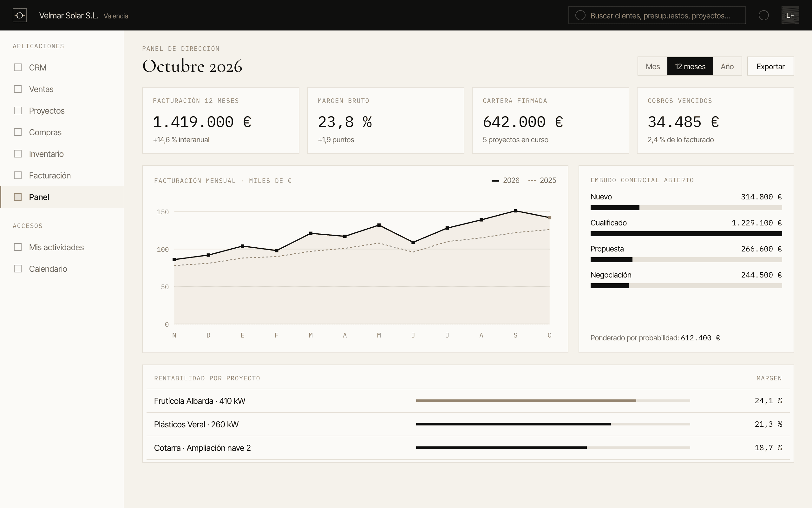Image resolution: width=812 pixels, height=508 pixels.
Task: Click the CRM sidebar icon
Action: 18,68
